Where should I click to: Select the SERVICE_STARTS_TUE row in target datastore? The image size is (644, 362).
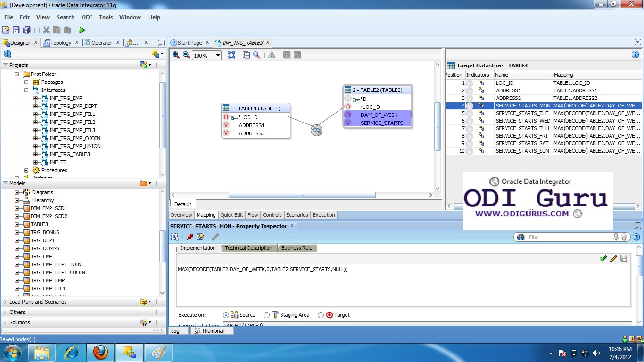click(544, 113)
